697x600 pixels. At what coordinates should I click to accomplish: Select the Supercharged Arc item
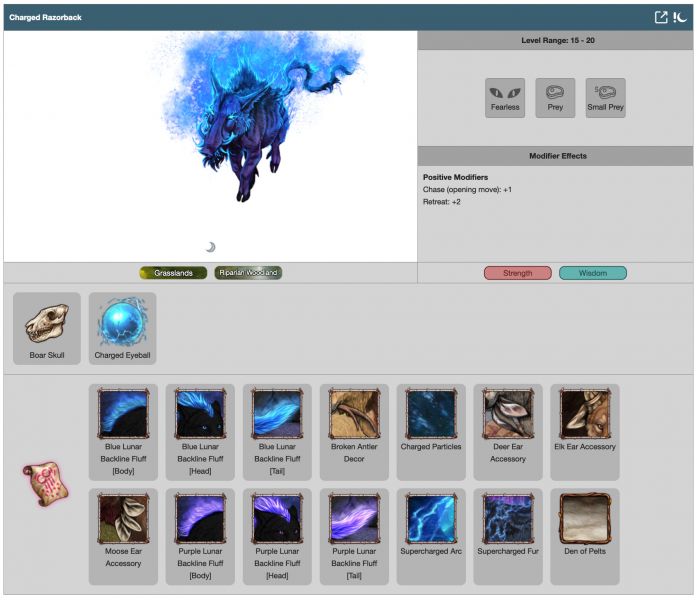pos(431,536)
